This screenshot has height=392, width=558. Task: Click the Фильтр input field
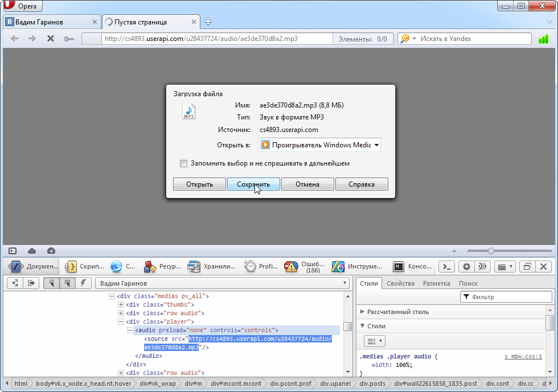(x=506, y=296)
